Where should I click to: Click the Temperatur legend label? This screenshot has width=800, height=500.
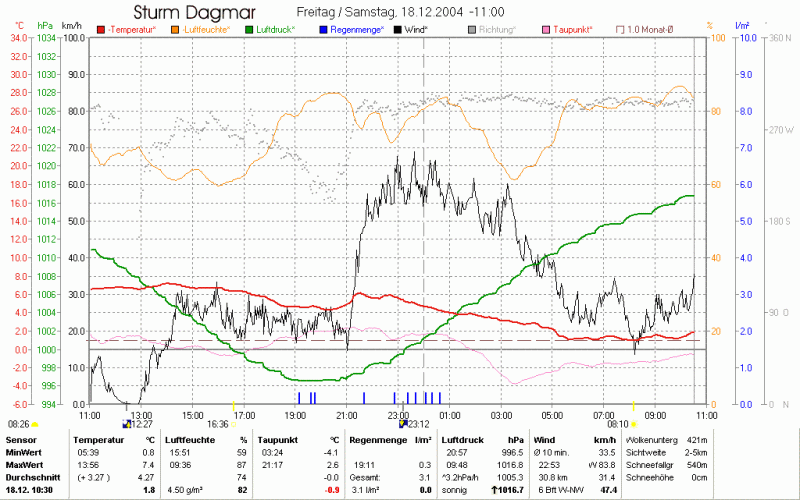pyautogui.click(x=132, y=30)
